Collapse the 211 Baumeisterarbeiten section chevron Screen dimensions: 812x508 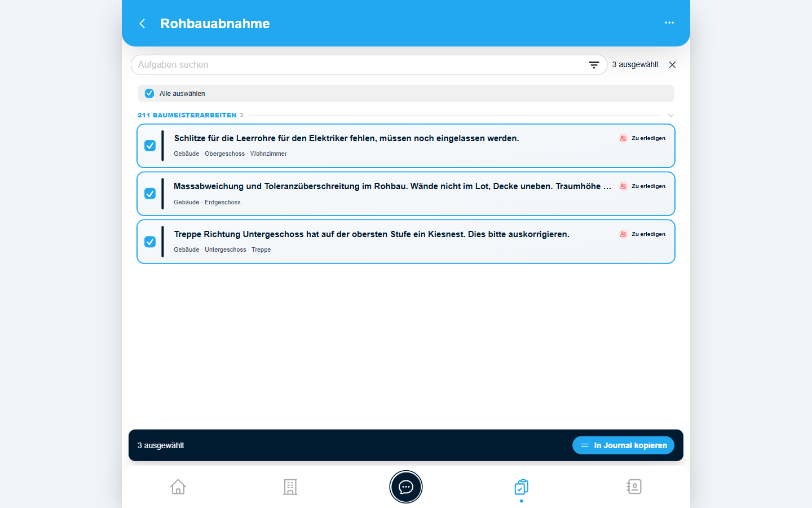pos(670,115)
